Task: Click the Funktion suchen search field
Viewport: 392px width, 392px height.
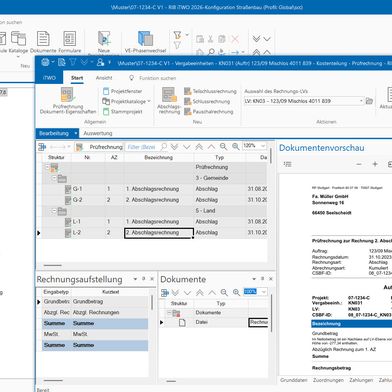Action: (x=157, y=78)
